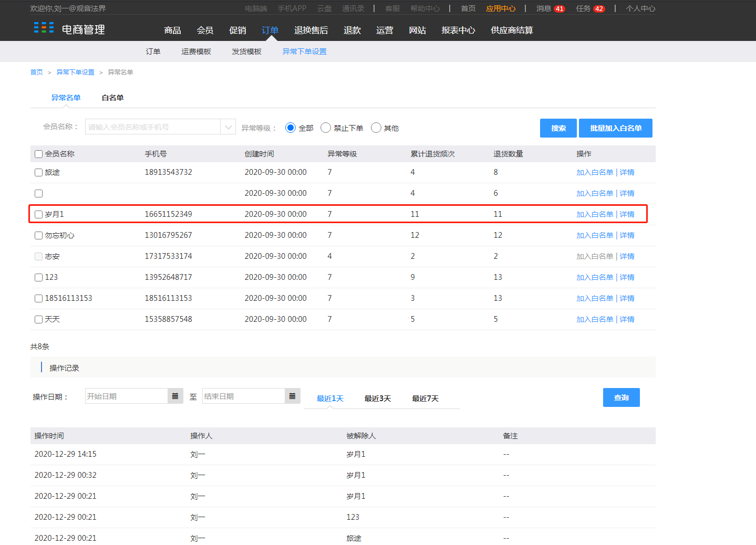Open the start date calendar icon
Image resolution: width=756 pixels, height=545 pixels.
click(x=175, y=396)
